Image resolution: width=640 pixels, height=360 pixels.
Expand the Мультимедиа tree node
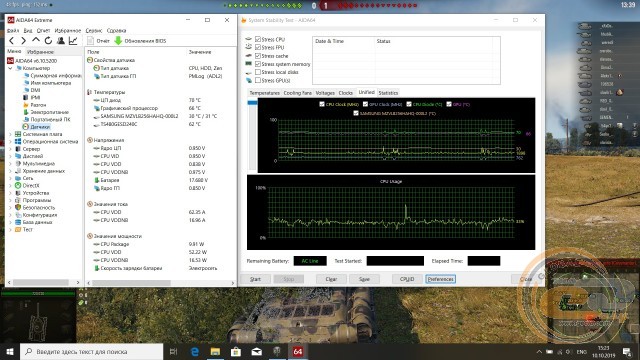point(10,164)
